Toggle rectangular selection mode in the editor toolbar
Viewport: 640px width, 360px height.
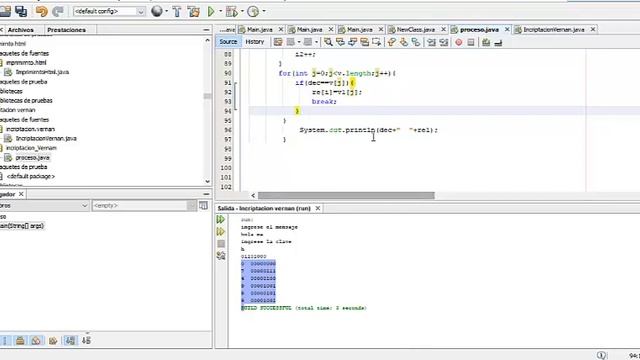(x=376, y=42)
